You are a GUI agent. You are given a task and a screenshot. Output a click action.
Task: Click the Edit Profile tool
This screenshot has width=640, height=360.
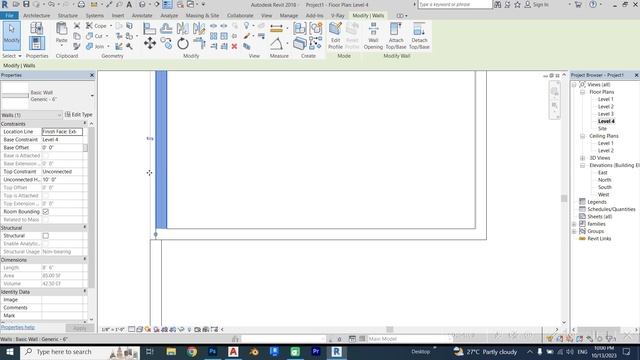point(336,36)
